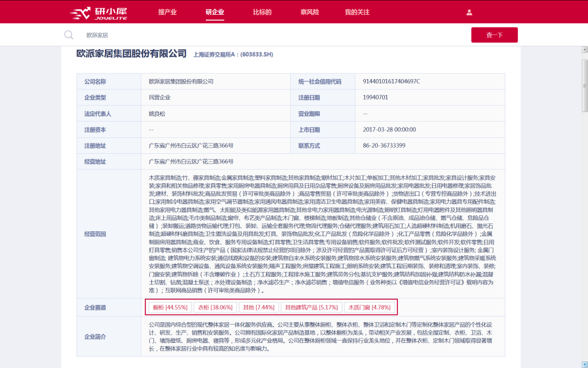Switch to the 研企业 tab

[x=215, y=12]
